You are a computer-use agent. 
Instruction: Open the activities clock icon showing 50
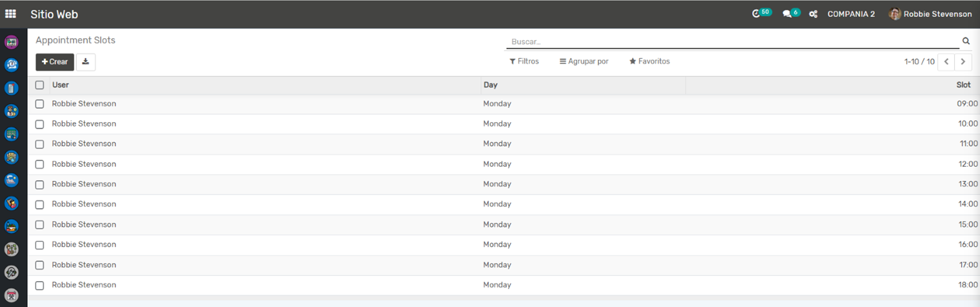click(757, 14)
